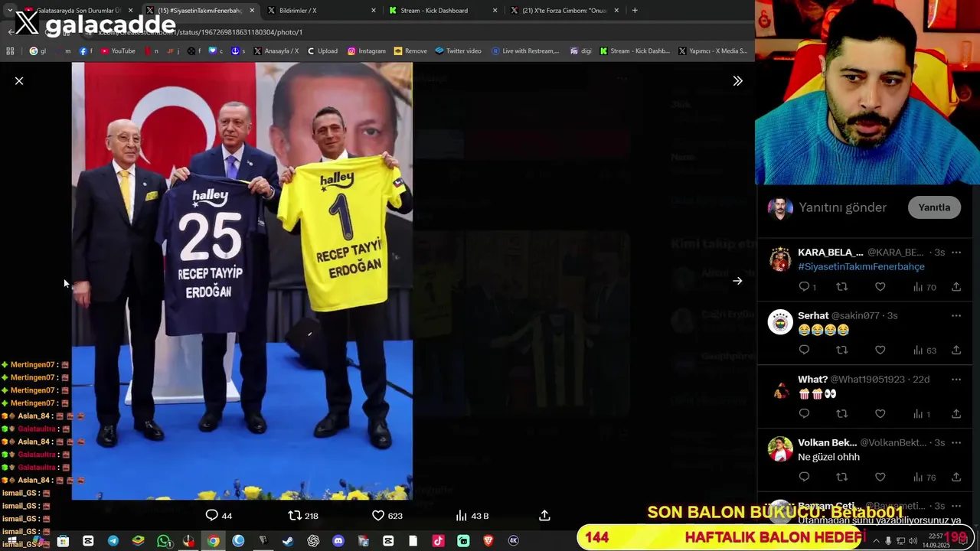
Task: Open Serhat's profile avatar
Action: [x=780, y=322]
